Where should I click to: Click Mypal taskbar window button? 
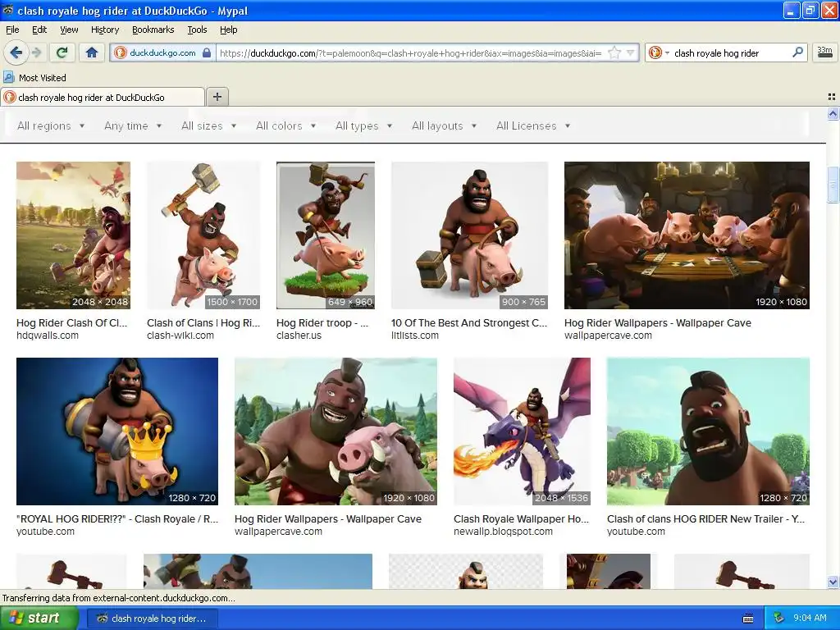pos(152,619)
